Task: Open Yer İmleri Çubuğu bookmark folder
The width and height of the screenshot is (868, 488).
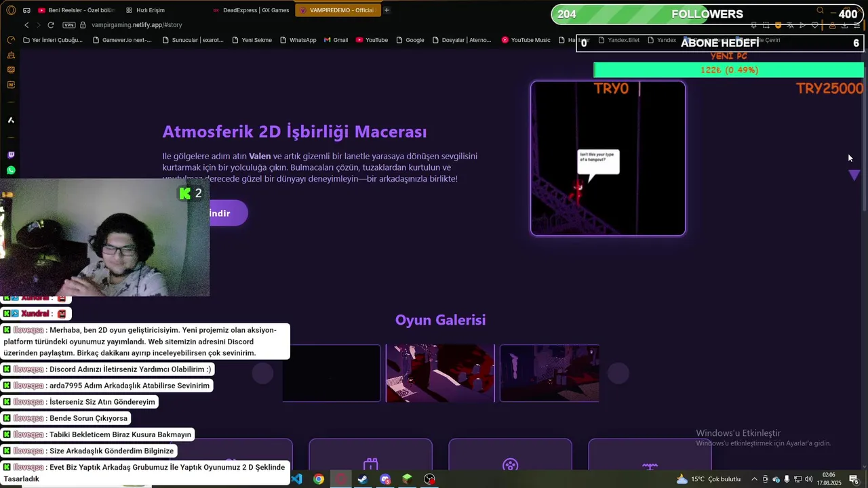Action: tap(52, 40)
